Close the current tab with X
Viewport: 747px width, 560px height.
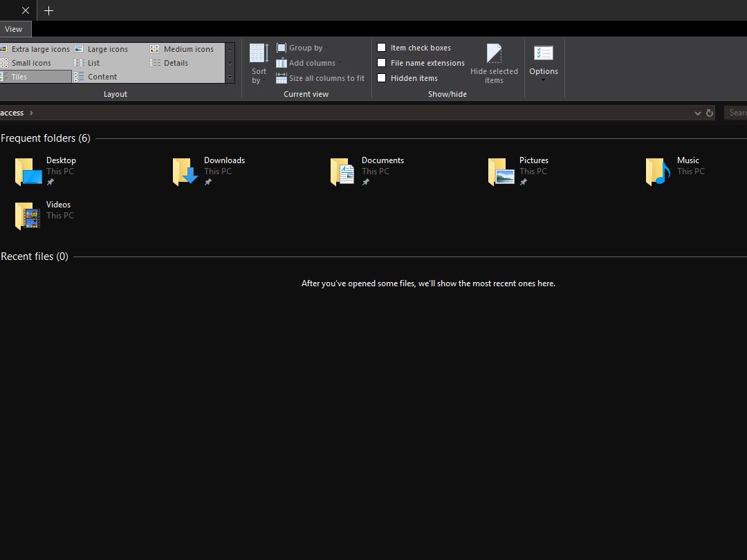pos(26,10)
